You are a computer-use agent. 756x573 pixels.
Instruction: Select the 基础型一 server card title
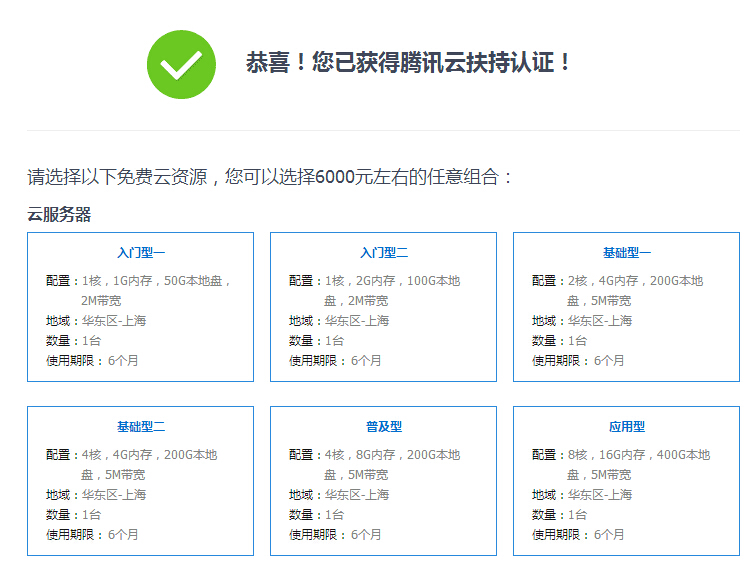(x=627, y=253)
